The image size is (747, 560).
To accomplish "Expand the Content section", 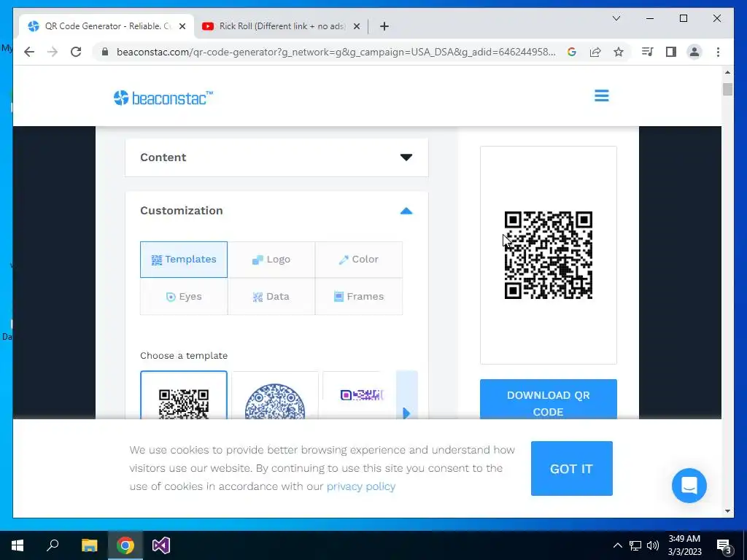I will coord(276,157).
